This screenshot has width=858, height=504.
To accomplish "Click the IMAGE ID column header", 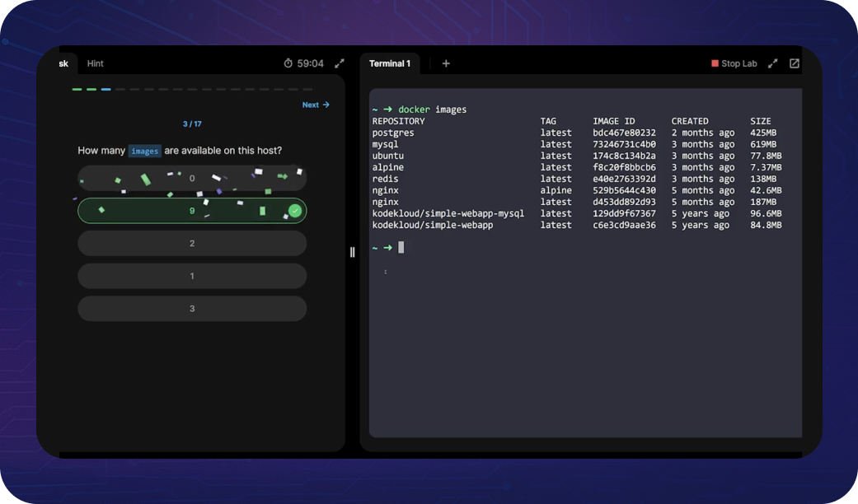I will click(x=614, y=121).
